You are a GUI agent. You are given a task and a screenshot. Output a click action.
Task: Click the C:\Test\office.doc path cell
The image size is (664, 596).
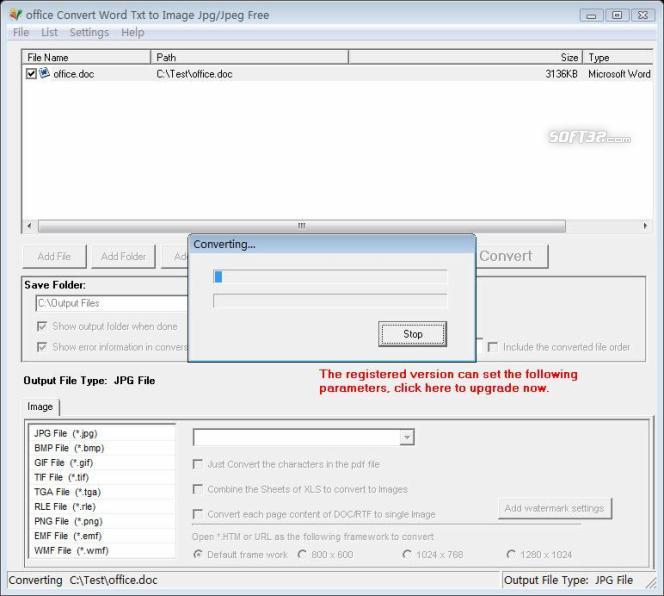[194, 74]
